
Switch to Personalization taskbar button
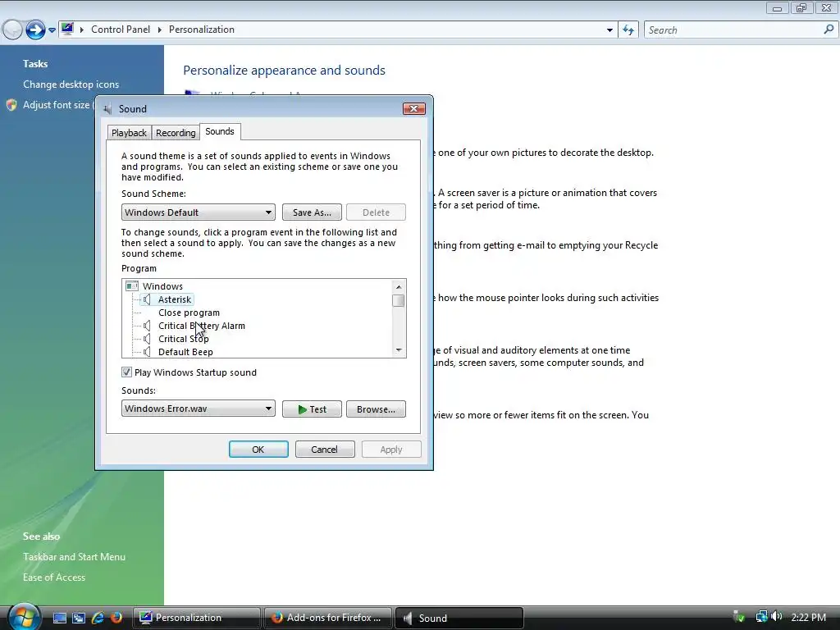(196, 618)
